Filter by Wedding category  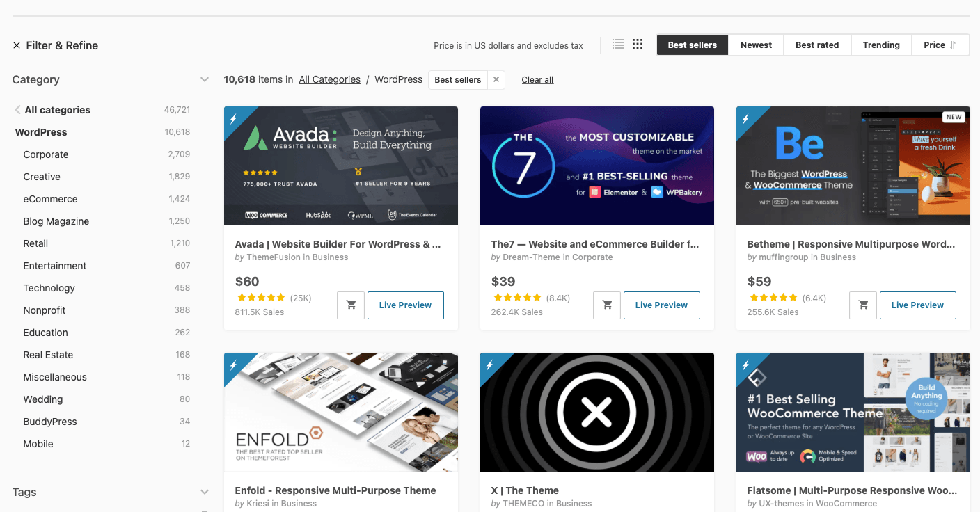pyautogui.click(x=43, y=399)
